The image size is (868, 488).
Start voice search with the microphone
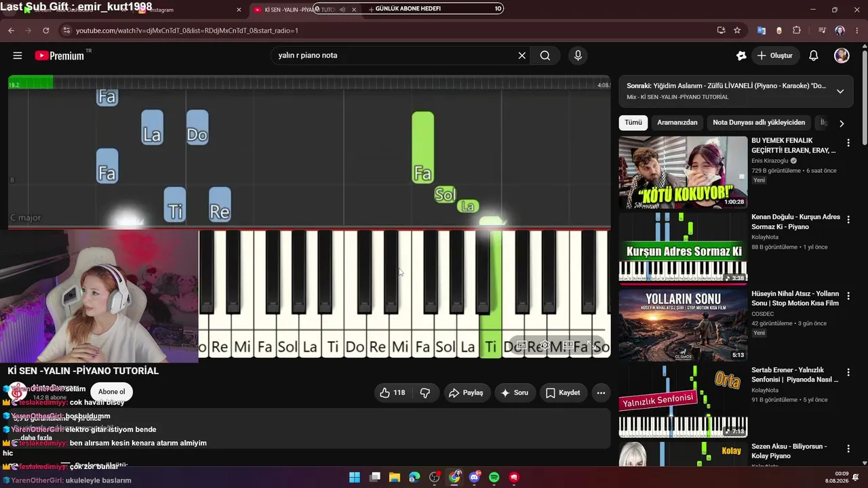tap(578, 56)
